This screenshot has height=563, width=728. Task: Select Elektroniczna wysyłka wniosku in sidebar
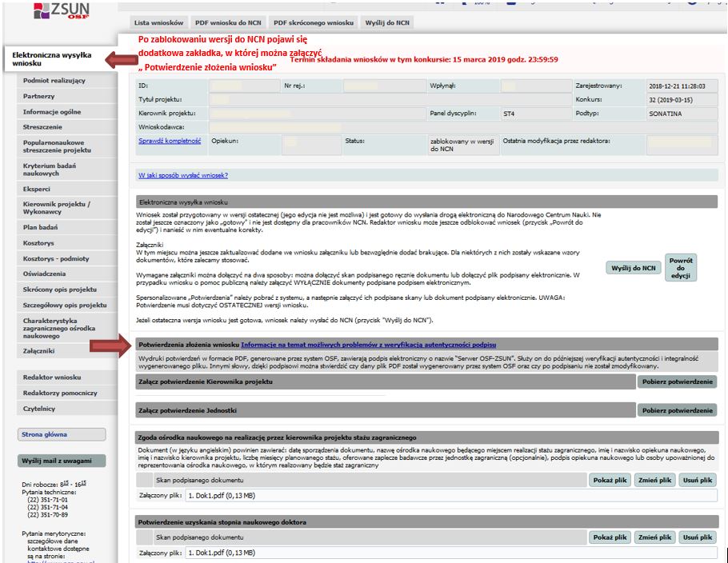(x=60, y=59)
